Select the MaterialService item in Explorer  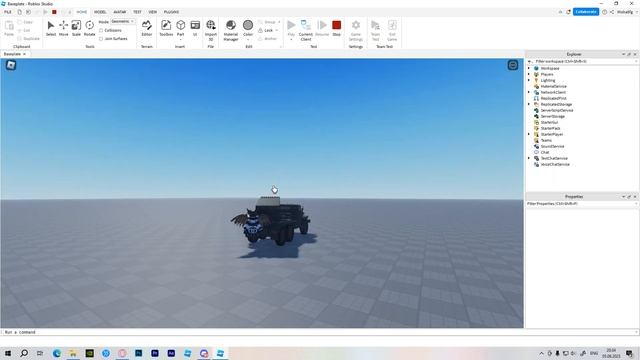coord(553,87)
